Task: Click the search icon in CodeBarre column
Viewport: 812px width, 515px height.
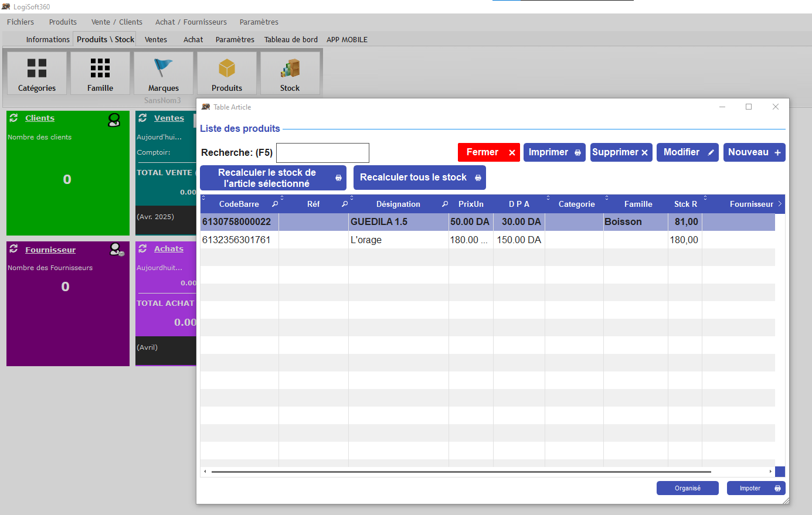Action: [275, 204]
